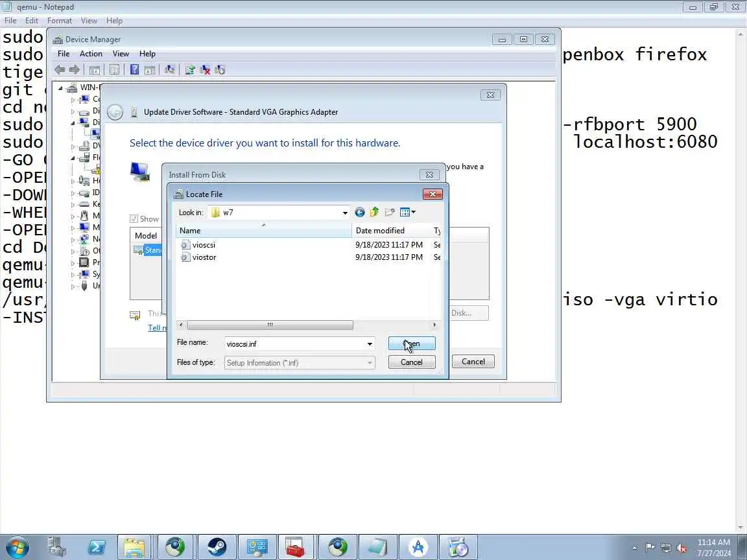Open Steam from the taskbar
This screenshot has width=747, height=560.
point(217,547)
